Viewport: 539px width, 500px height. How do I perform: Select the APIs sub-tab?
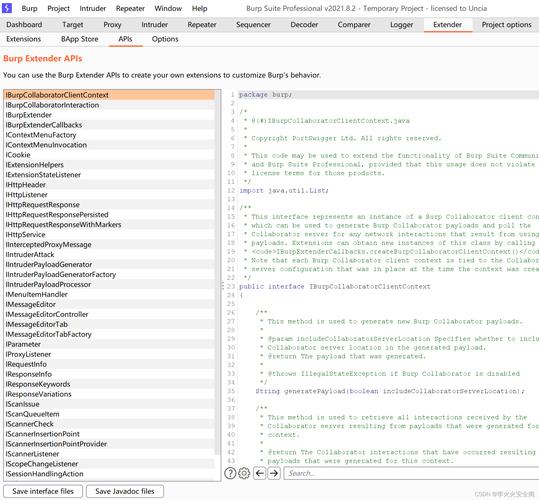pyautogui.click(x=125, y=39)
